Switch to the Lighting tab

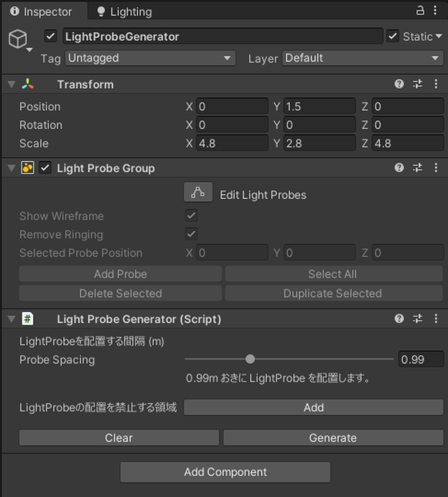click(124, 12)
